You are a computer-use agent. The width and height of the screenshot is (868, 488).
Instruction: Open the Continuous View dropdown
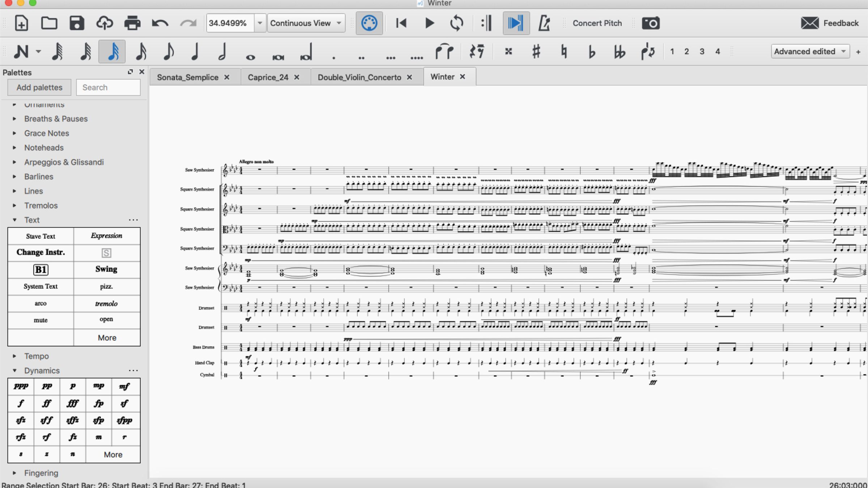click(306, 23)
